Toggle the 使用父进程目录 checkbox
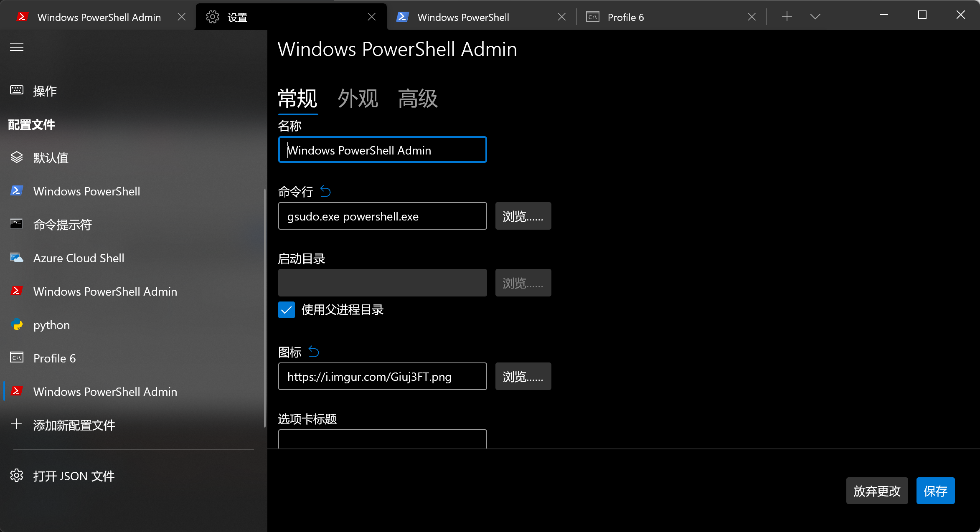Screen dimensions: 980x532 pyautogui.click(x=287, y=310)
